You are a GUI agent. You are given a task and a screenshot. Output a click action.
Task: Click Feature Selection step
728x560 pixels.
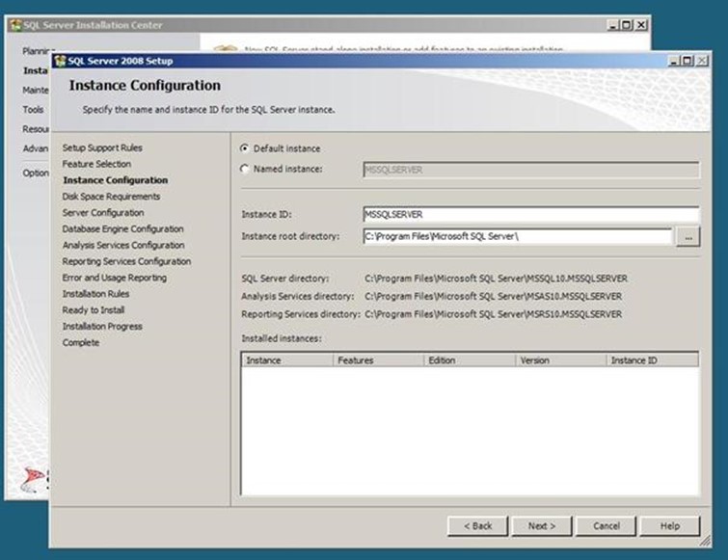96,164
